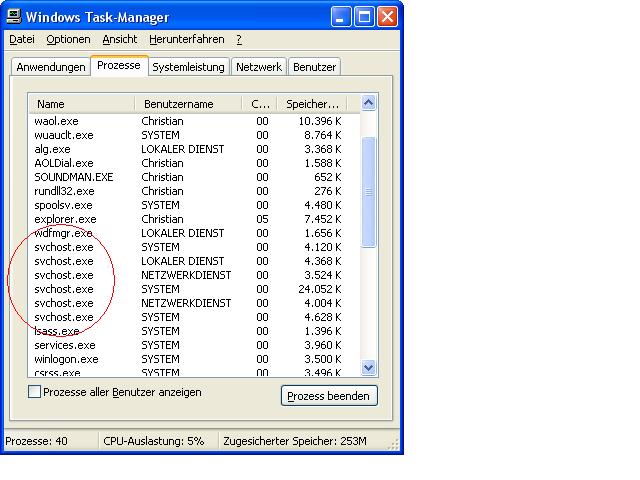
Task: Select the waol.exe process row
Action: click(x=194, y=121)
